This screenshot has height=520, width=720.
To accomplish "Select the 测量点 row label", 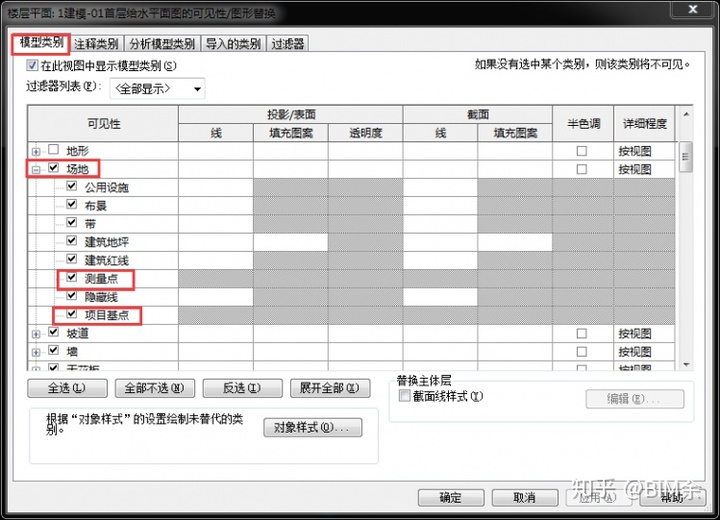I will [x=101, y=279].
